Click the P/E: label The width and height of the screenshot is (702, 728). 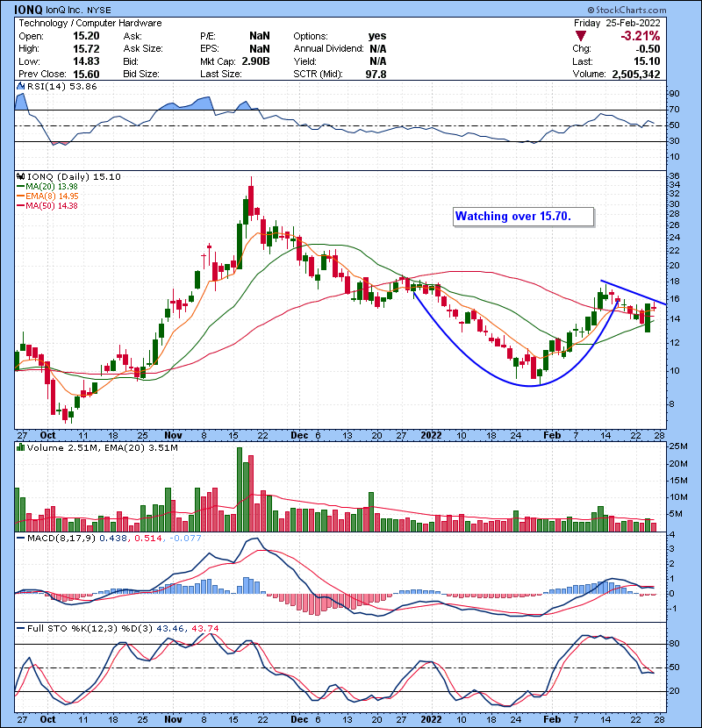[209, 36]
